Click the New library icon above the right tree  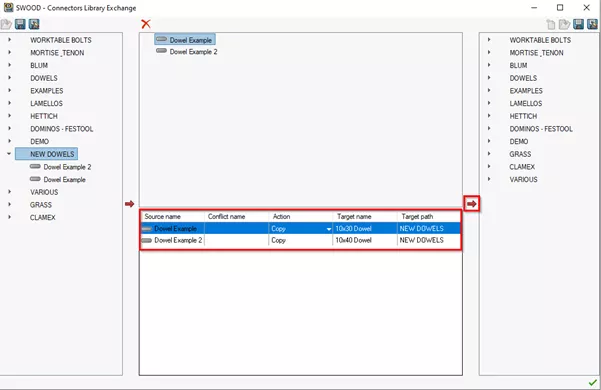551,25
